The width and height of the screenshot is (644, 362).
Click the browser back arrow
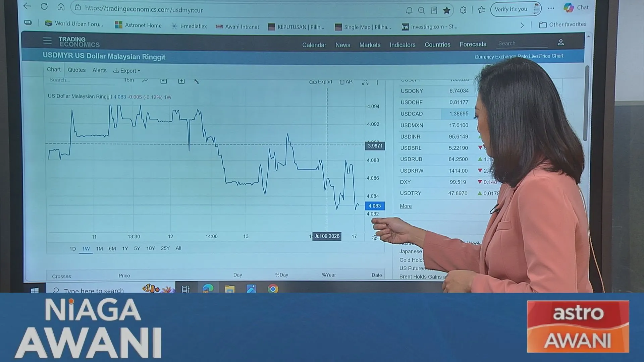(x=28, y=6)
